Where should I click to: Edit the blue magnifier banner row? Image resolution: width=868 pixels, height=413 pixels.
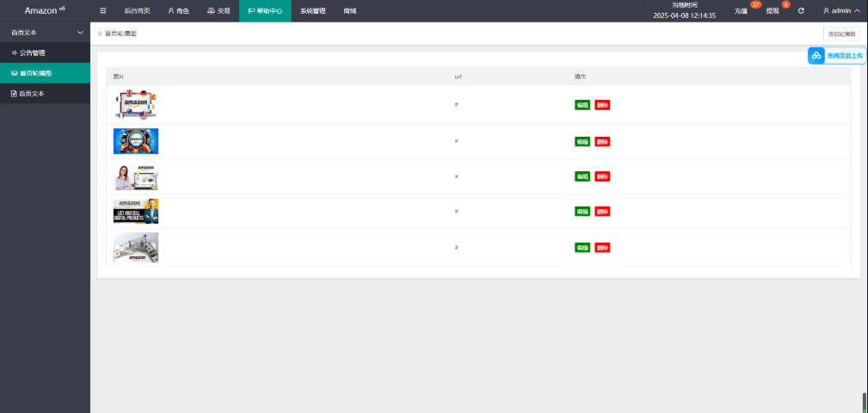[582, 142]
